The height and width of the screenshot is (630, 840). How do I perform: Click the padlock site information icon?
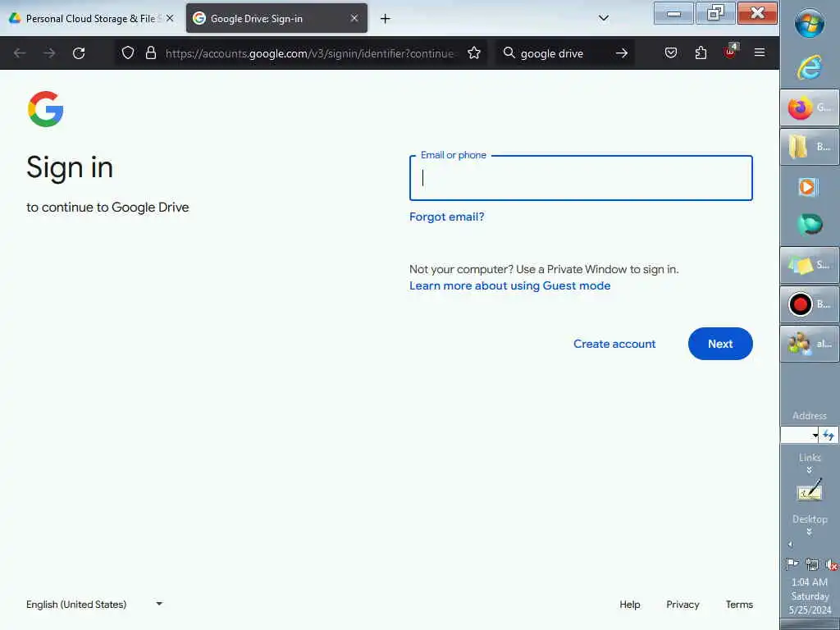click(x=151, y=52)
